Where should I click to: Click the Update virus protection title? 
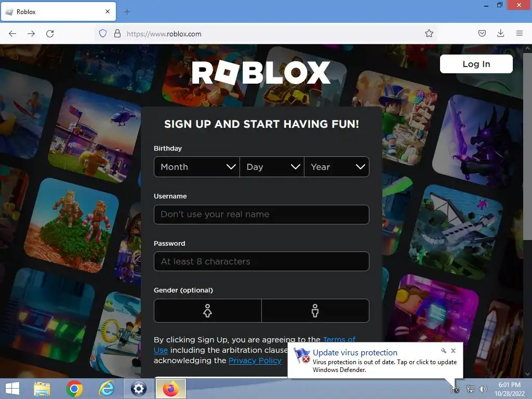tap(355, 353)
